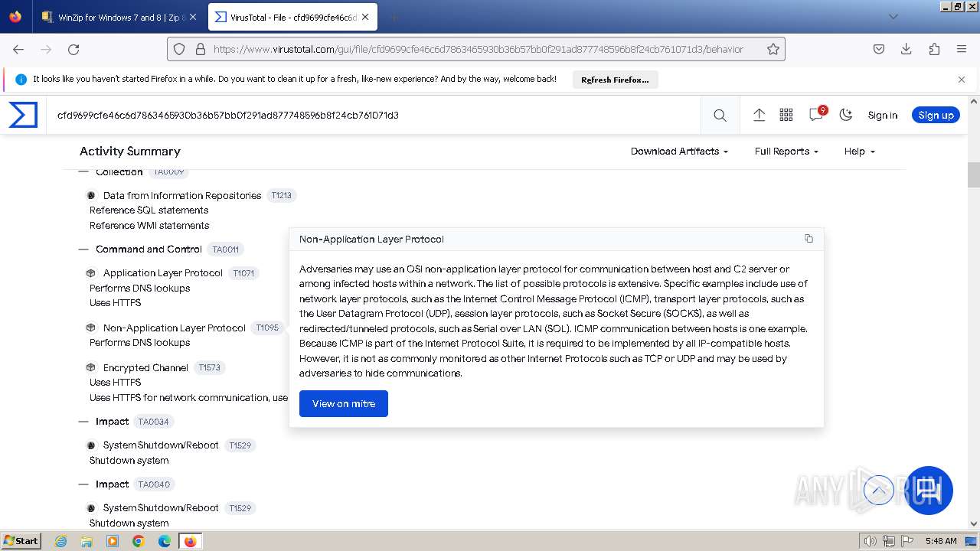Open Internet Explorer from the taskbar
The height and width of the screenshot is (551, 980).
(61, 541)
